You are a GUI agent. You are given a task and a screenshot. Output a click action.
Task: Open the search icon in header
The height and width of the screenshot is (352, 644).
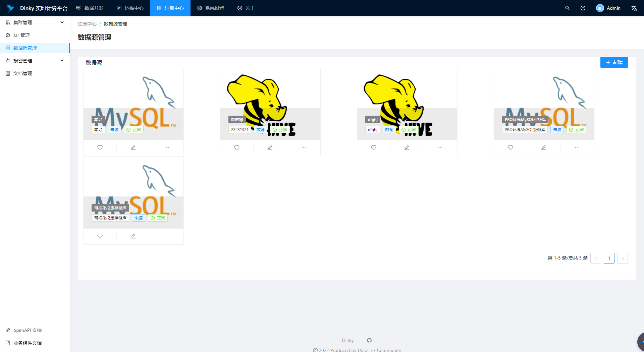[x=568, y=8]
